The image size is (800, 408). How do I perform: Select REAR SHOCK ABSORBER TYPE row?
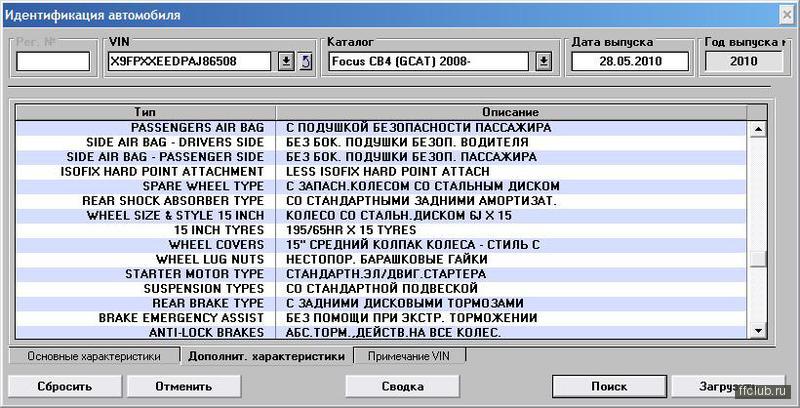(x=380, y=201)
